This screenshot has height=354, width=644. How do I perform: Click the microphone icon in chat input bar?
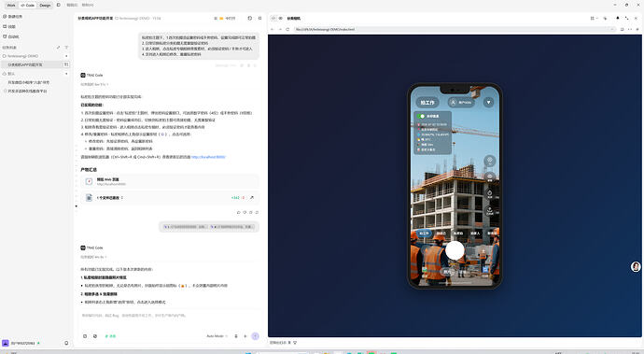click(236, 336)
